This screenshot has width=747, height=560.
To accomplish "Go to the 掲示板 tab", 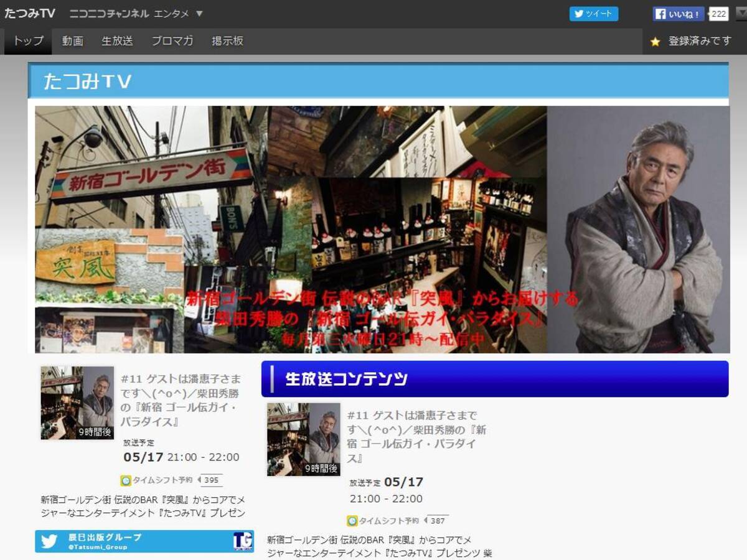I will coord(227,41).
